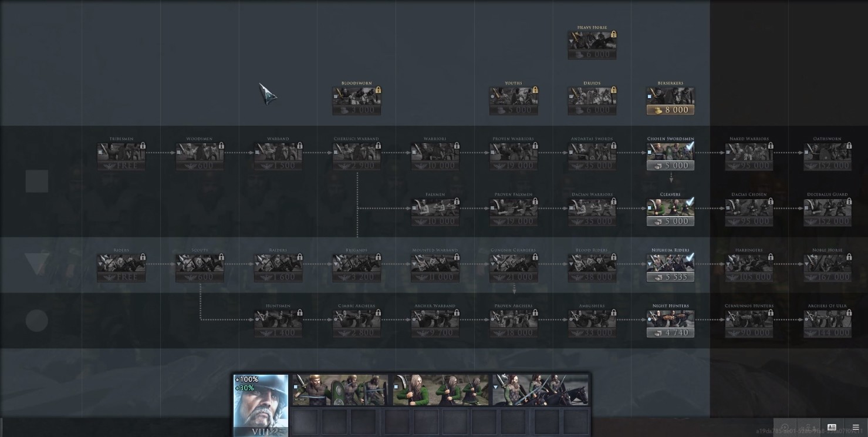Image resolution: width=868 pixels, height=437 pixels.
Task: Open the Andartas Swords unit card
Action: click(592, 157)
